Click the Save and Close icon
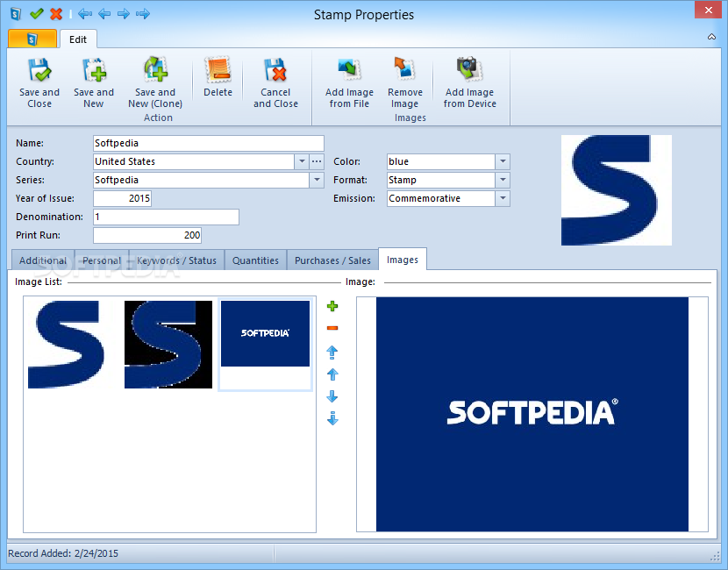 coord(39,69)
